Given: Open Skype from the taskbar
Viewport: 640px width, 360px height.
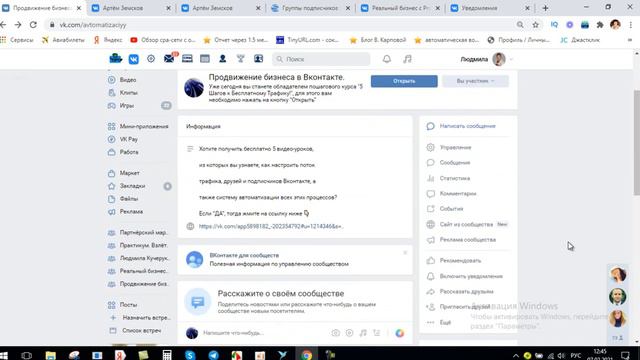Looking at the screenshot, I should 190,355.
